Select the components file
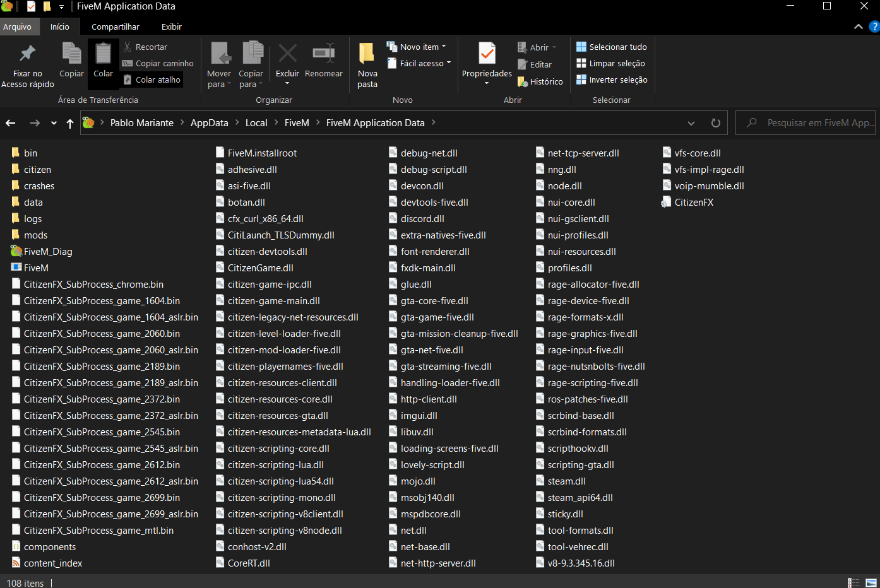Viewport: 880px width, 588px height. 44,546
